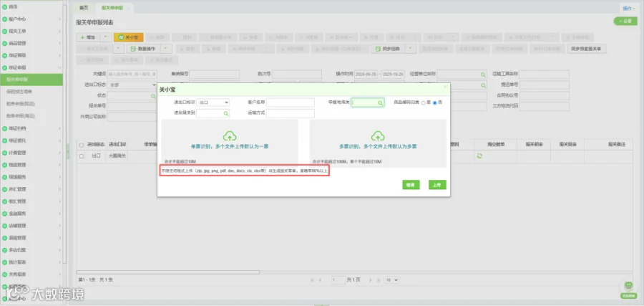Open 统计报表 in the sidebar
The image size is (644, 306).
point(18,262)
